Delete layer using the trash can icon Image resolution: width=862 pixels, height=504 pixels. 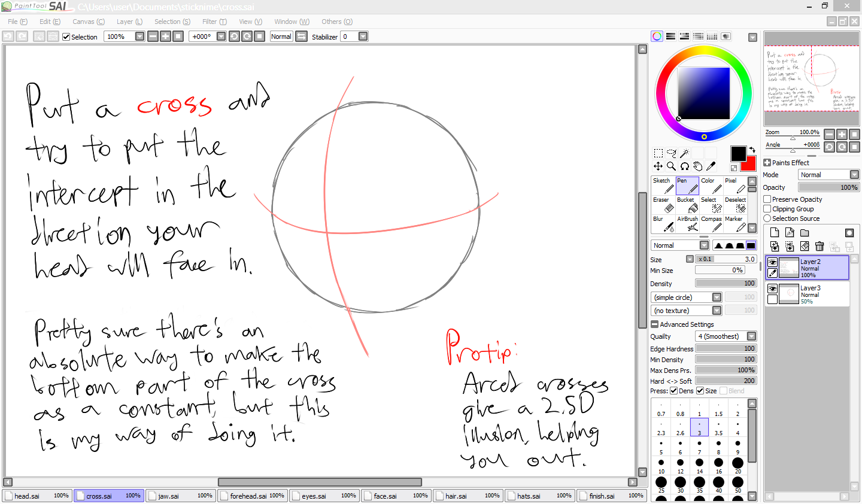tap(819, 246)
